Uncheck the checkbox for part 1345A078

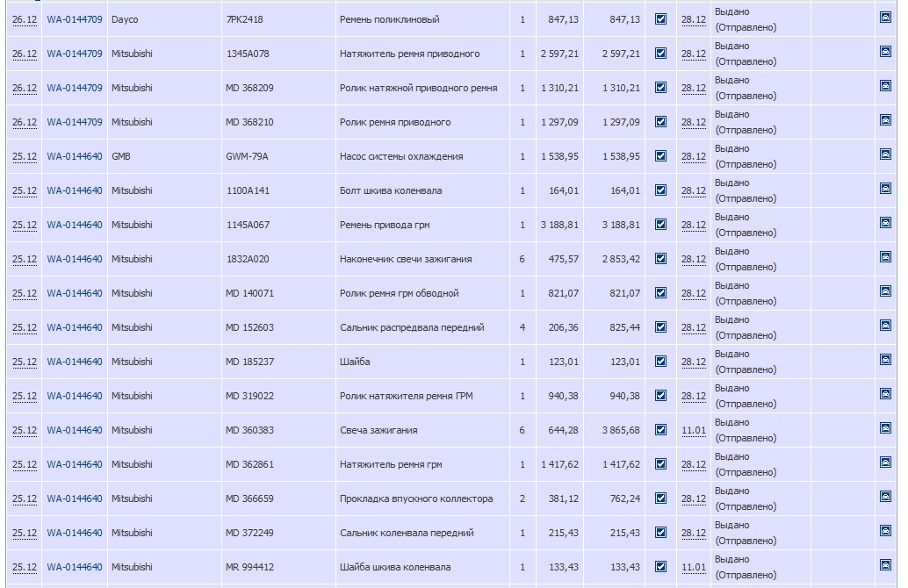pyautogui.click(x=660, y=54)
